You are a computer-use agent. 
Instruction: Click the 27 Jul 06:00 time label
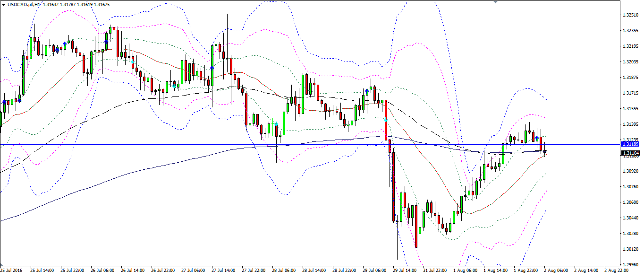(x=193, y=271)
